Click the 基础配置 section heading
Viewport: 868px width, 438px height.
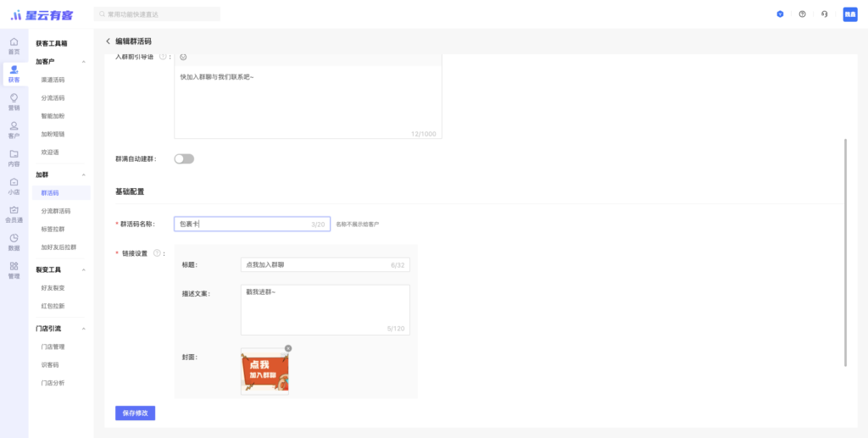coord(130,192)
